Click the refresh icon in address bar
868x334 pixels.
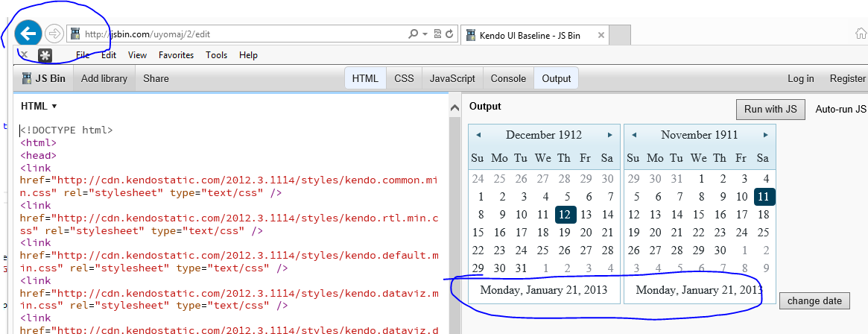pos(449,34)
